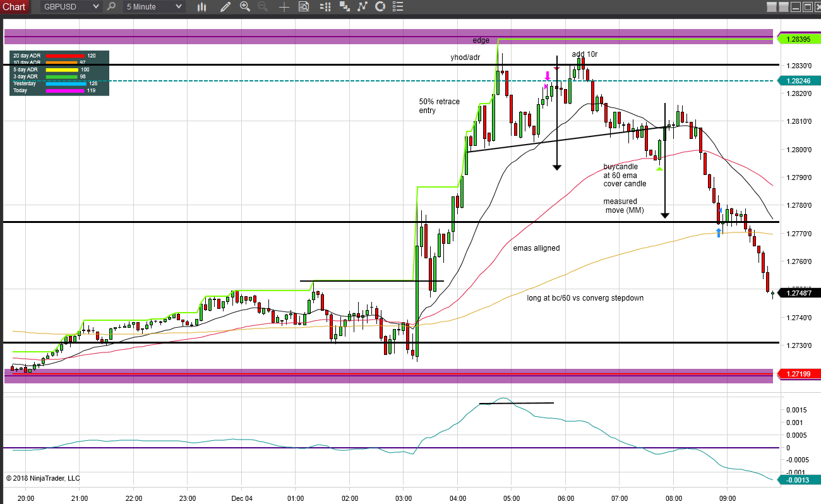Click the greyed-out zoom out magnifier icon
Screen dimensions: 821x504
click(x=262, y=7)
